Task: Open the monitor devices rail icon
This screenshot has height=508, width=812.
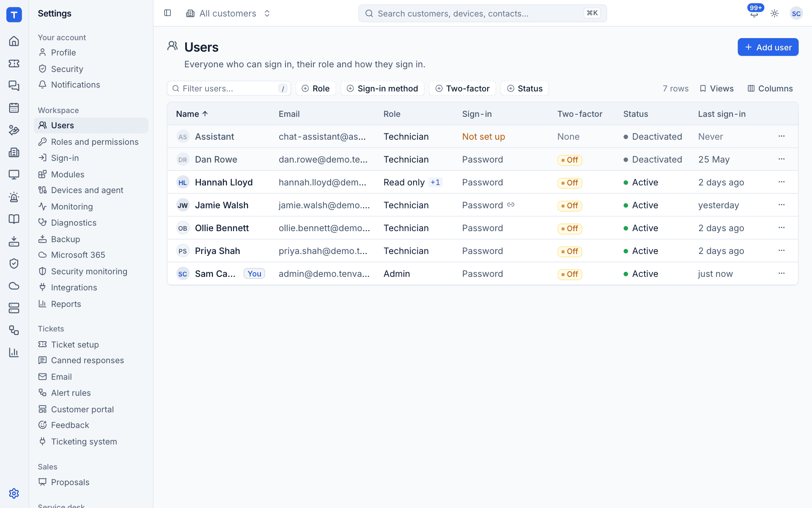Action: click(x=14, y=174)
